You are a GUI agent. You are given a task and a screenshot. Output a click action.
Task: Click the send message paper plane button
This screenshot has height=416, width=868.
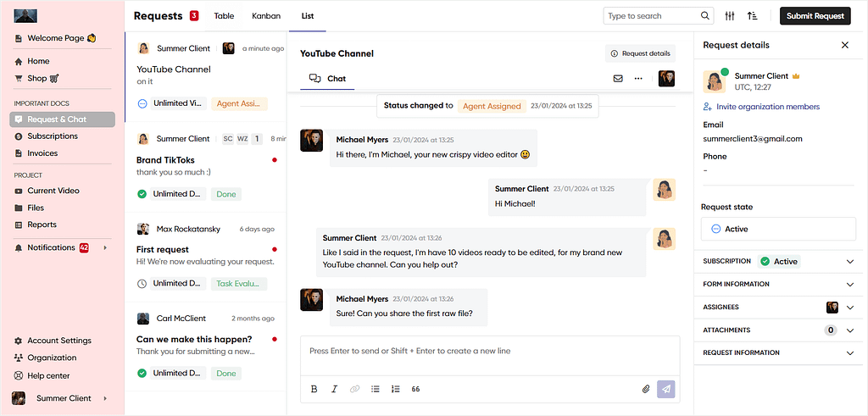pyautogui.click(x=666, y=389)
